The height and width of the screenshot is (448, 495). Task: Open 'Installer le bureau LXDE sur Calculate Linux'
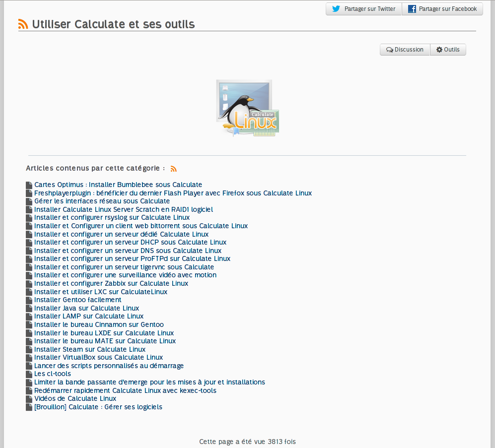pos(104,333)
